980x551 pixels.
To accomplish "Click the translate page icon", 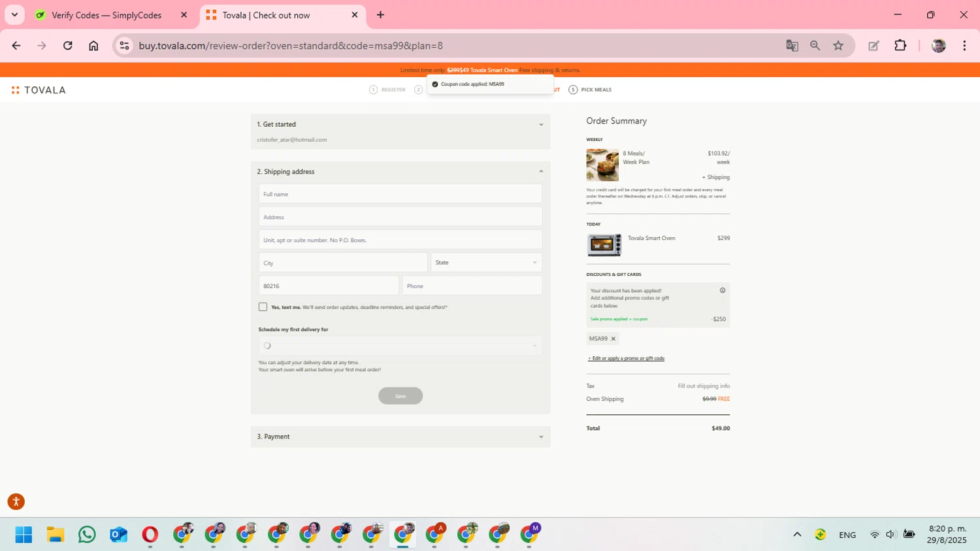I will [792, 46].
